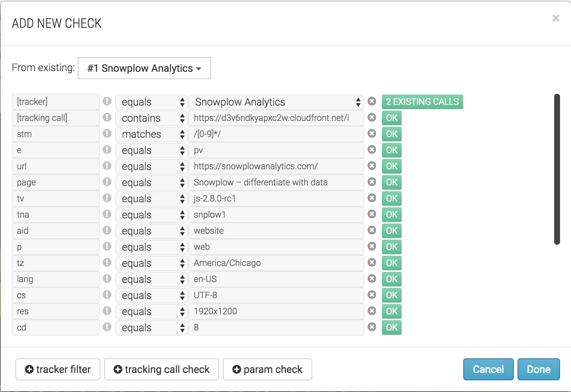Image resolution: width=571 pixels, height=392 pixels.
Task: Open the operator dropdown for the tz row
Action: point(151,263)
